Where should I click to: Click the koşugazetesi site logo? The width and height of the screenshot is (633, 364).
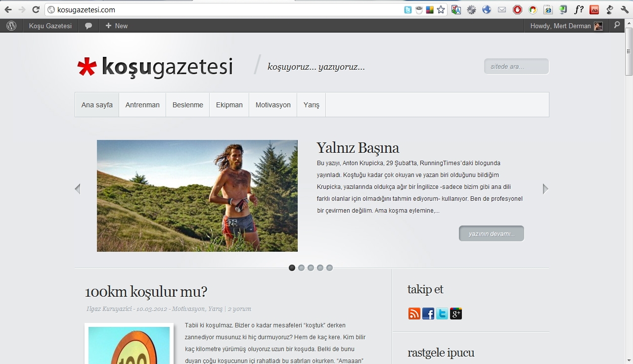click(155, 67)
